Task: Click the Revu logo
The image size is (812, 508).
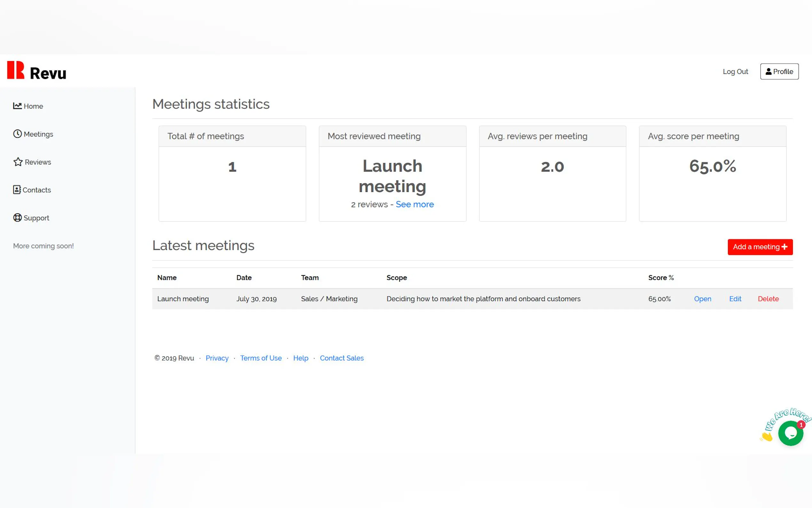Action: [36, 71]
